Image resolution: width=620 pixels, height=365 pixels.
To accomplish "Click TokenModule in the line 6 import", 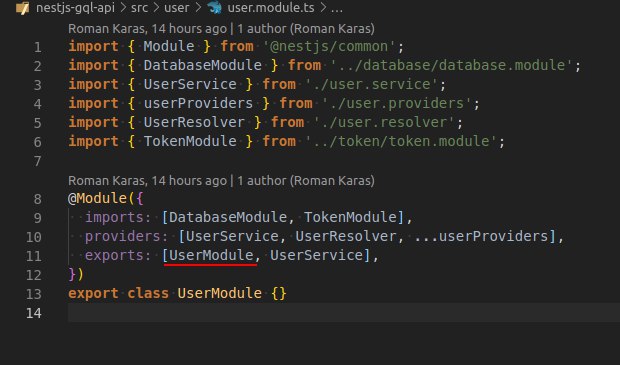I will (x=190, y=141).
